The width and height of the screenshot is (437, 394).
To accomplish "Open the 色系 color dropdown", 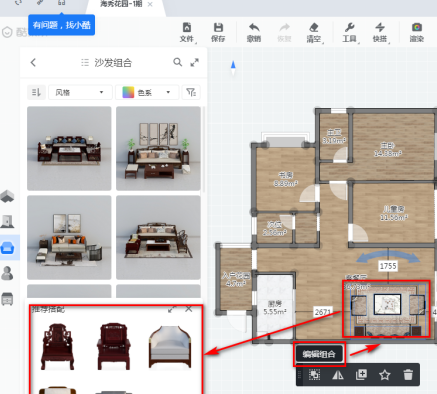I will (147, 92).
